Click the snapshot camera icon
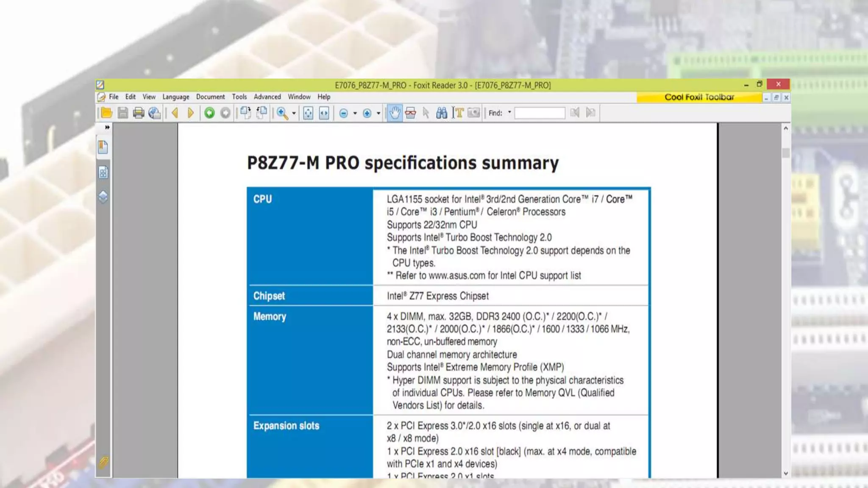The height and width of the screenshot is (488, 868). pyautogui.click(x=473, y=113)
